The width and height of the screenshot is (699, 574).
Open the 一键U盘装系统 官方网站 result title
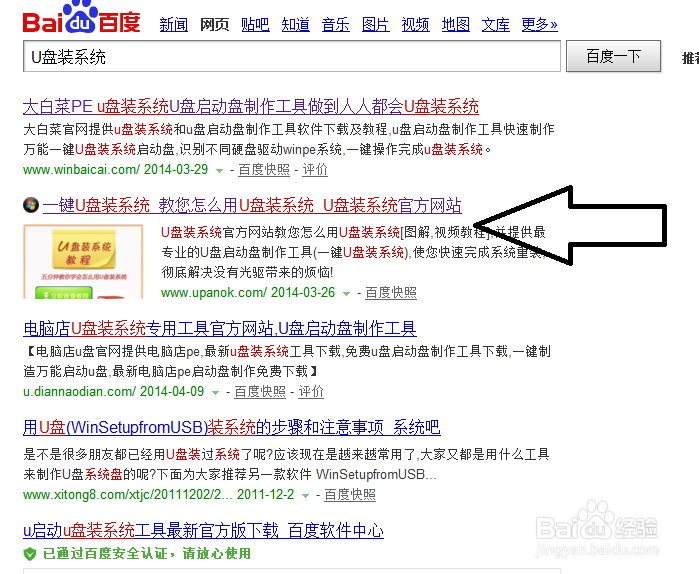(x=252, y=205)
